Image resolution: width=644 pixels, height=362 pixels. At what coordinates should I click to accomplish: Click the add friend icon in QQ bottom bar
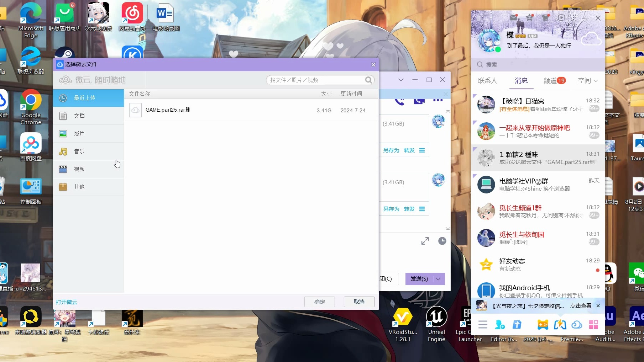tap(500, 324)
